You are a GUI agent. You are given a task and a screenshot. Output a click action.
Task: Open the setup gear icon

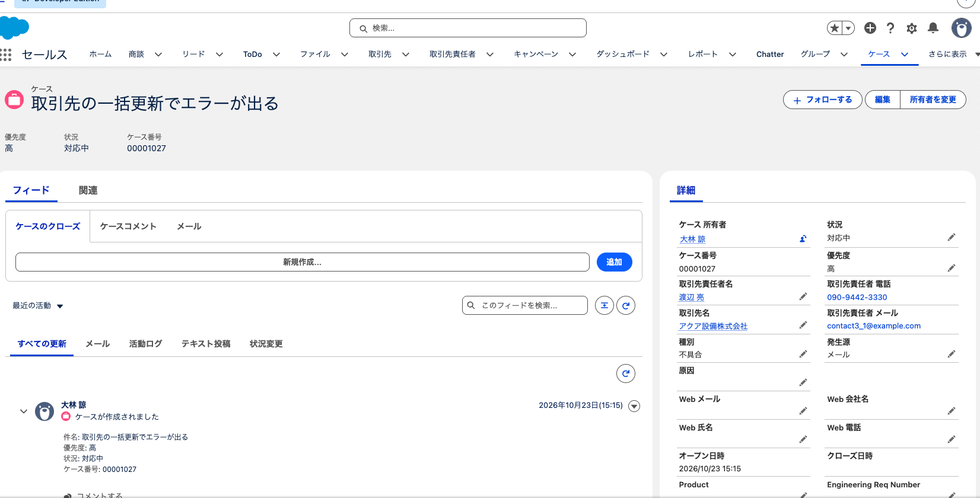(x=912, y=28)
